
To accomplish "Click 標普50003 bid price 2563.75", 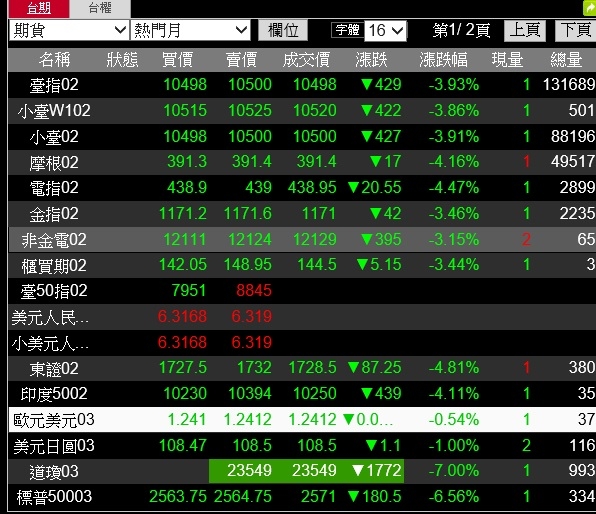I will [178, 497].
